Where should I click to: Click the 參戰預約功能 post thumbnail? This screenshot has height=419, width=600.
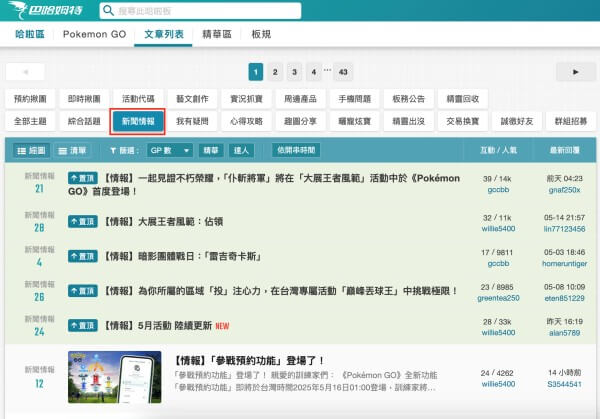coord(115,377)
